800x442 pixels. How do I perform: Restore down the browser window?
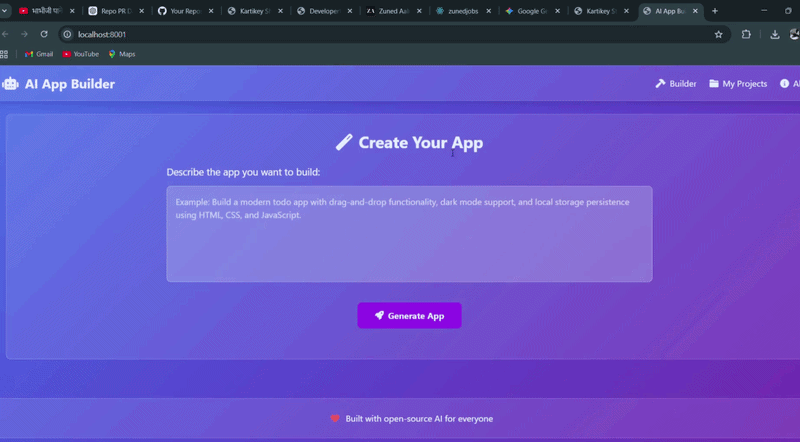pyautogui.click(x=788, y=11)
